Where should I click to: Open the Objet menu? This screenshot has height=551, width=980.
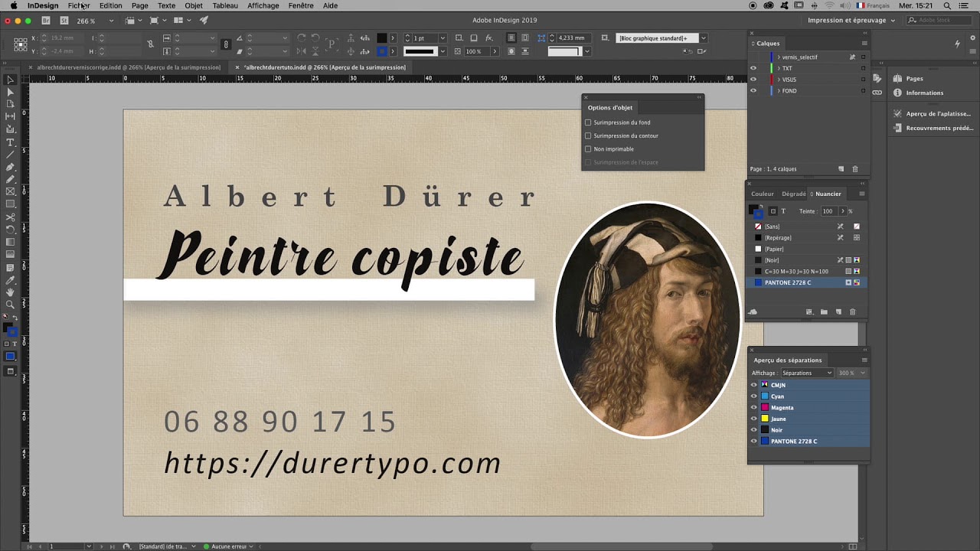[x=193, y=5]
